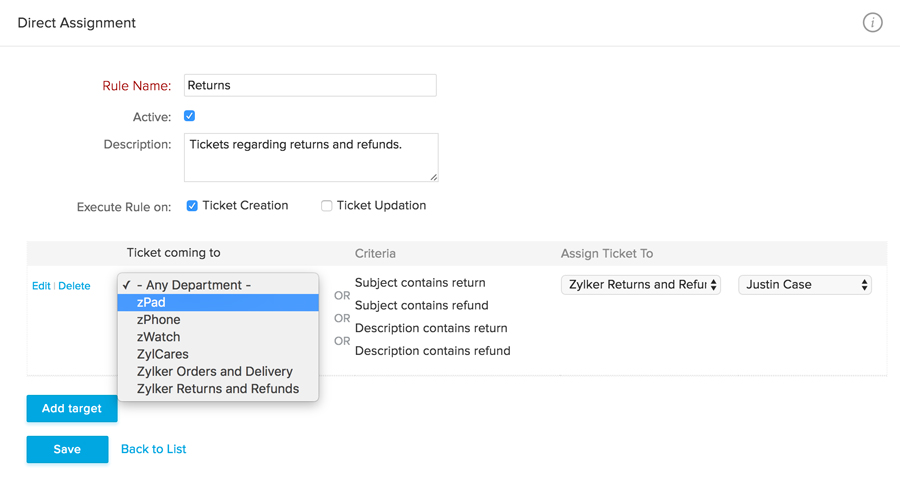Open the Justin Case agent dropdown
The width and height of the screenshot is (900, 482).
click(x=805, y=285)
